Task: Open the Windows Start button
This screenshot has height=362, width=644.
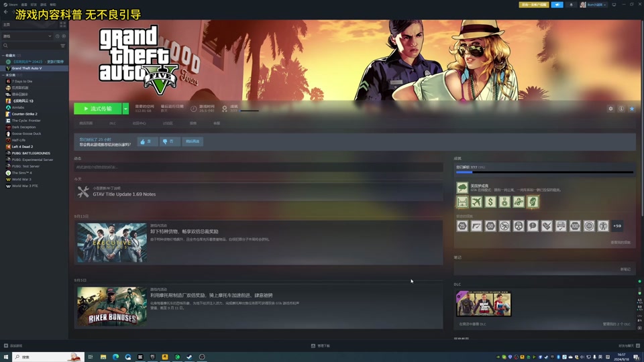Action: click(x=6, y=357)
